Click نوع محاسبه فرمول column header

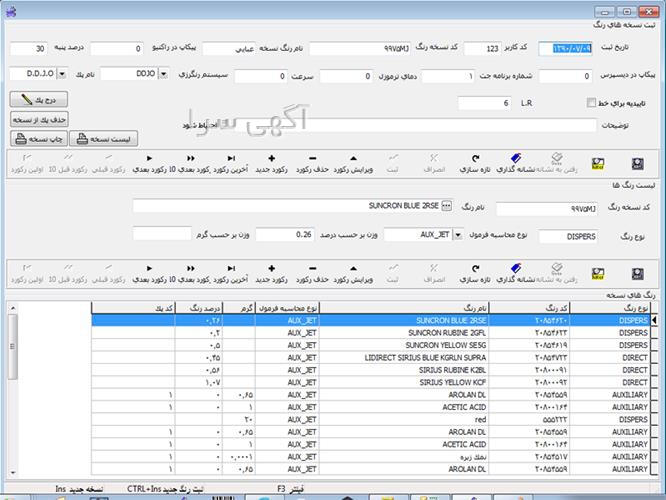coord(287,308)
